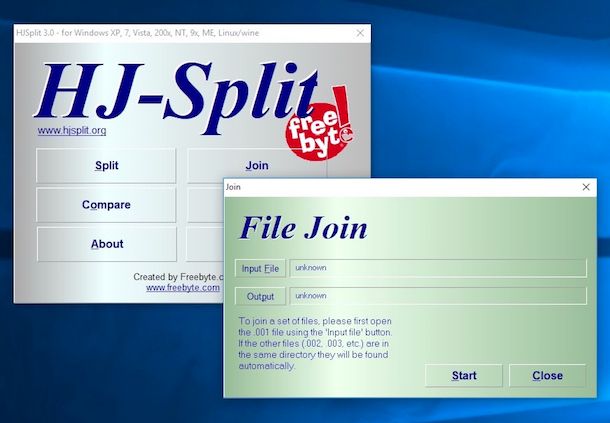Open the Join function in HJSplit main window

click(257, 165)
